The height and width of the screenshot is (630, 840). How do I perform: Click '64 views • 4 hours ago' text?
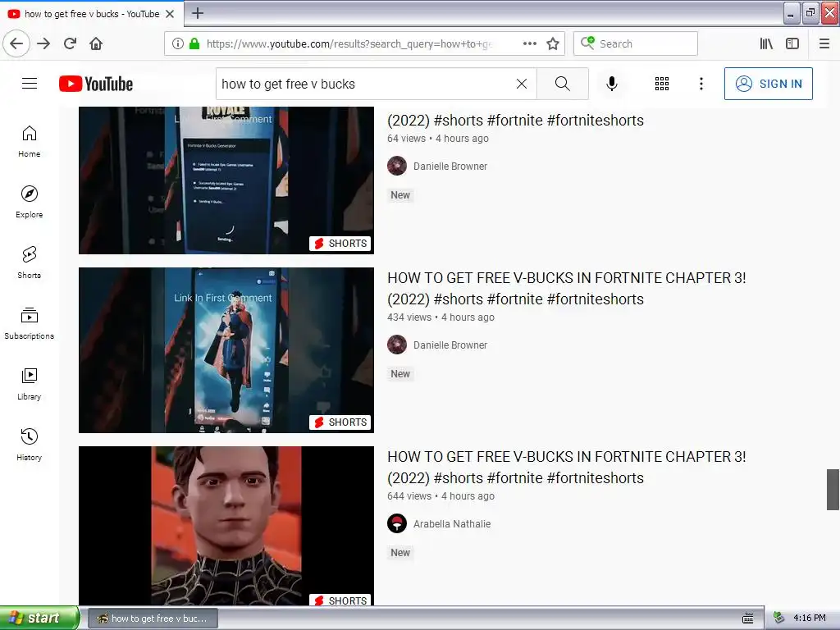(438, 138)
